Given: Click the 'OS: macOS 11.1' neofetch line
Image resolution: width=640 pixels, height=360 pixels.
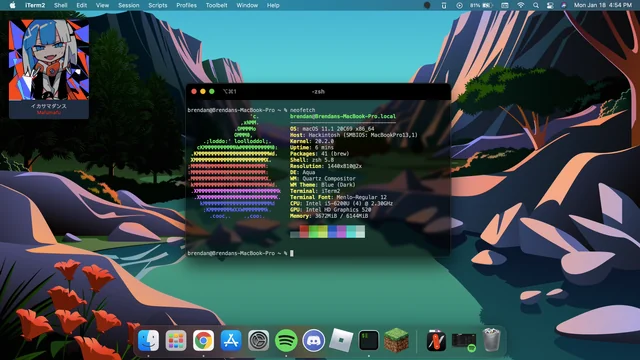Looking at the screenshot, I should (x=332, y=129).
